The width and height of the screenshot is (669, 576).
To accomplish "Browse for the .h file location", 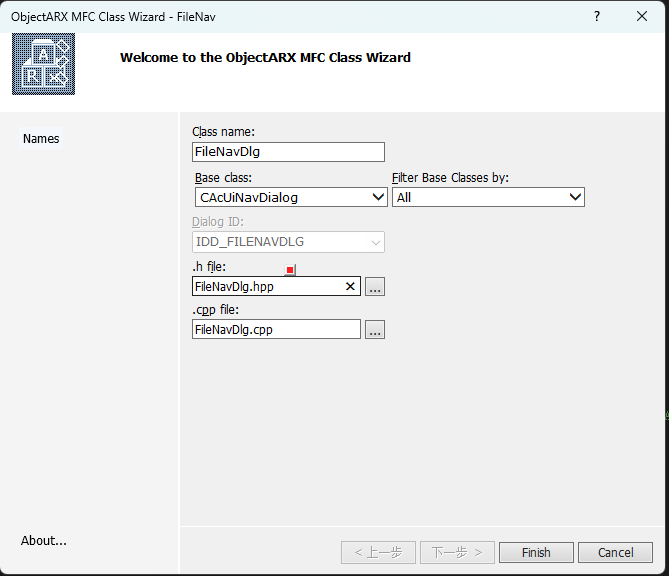I will 375,287.
